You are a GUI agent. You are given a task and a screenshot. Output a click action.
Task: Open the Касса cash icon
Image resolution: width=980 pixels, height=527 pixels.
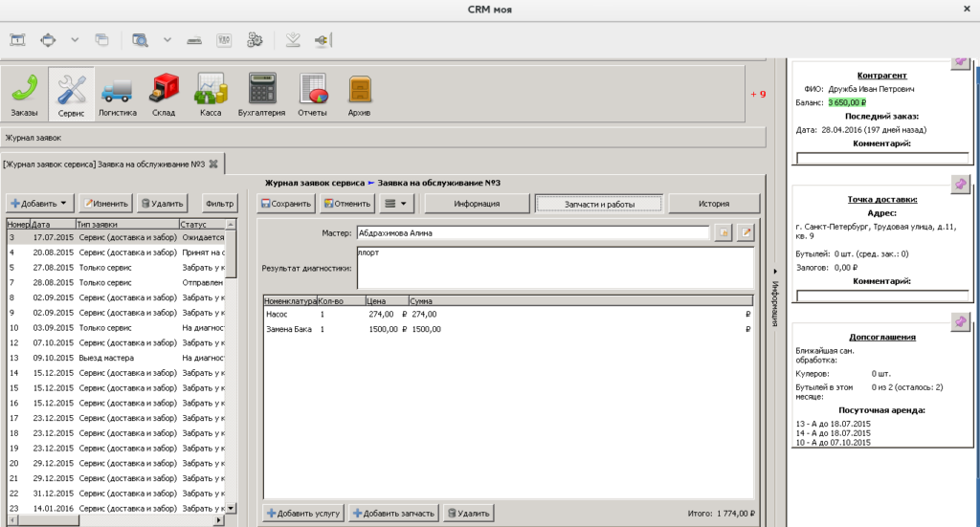coord(211,95)
